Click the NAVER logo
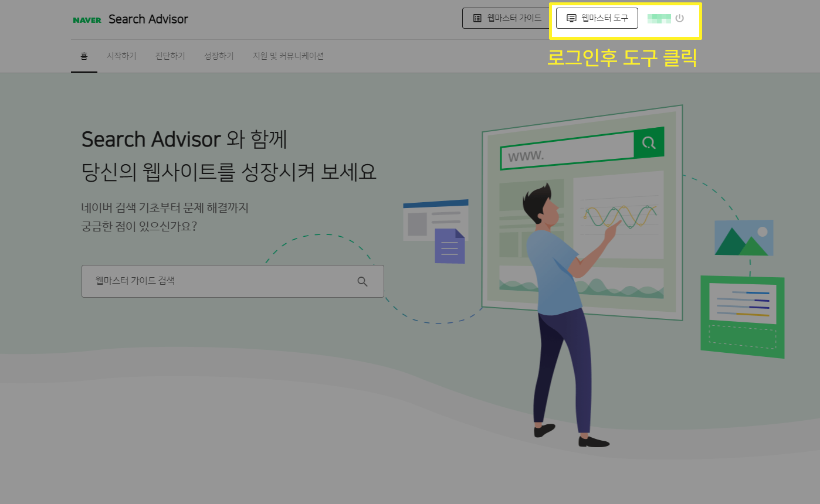 (87, 20)
